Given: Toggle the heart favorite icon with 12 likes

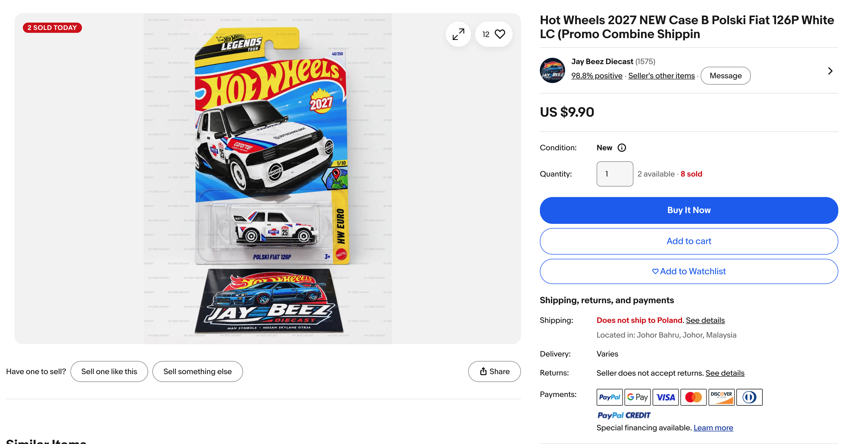Looking at the screenshot, I should [494, 34].
